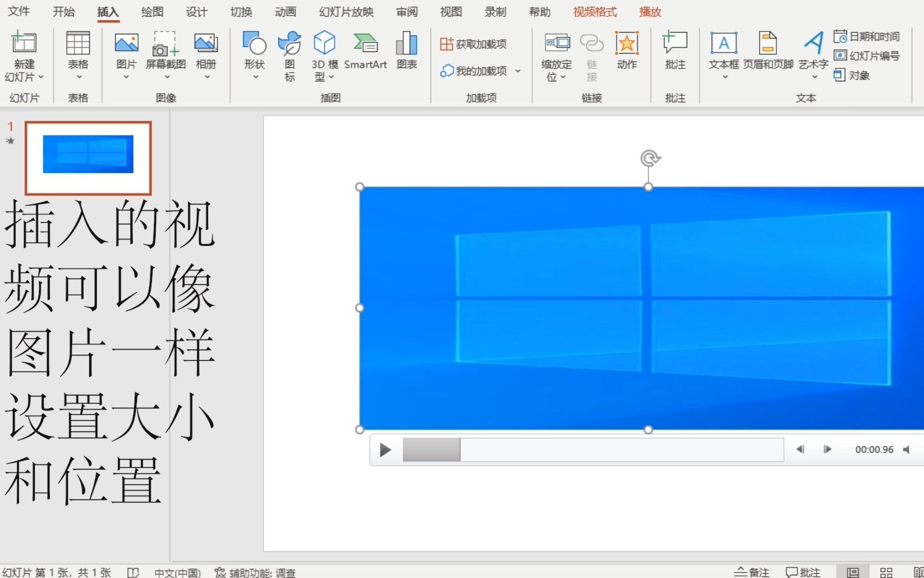Open the File (文件) menu
Image resolution: width=924 pixels, height=578 pixels.
tap(19, 11)
